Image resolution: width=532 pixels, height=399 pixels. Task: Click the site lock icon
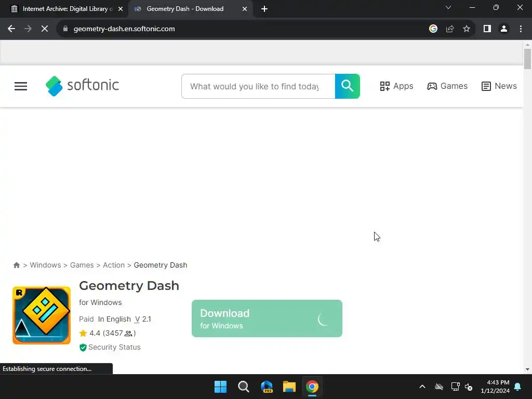pyautogui.click(x=65, y=29)
